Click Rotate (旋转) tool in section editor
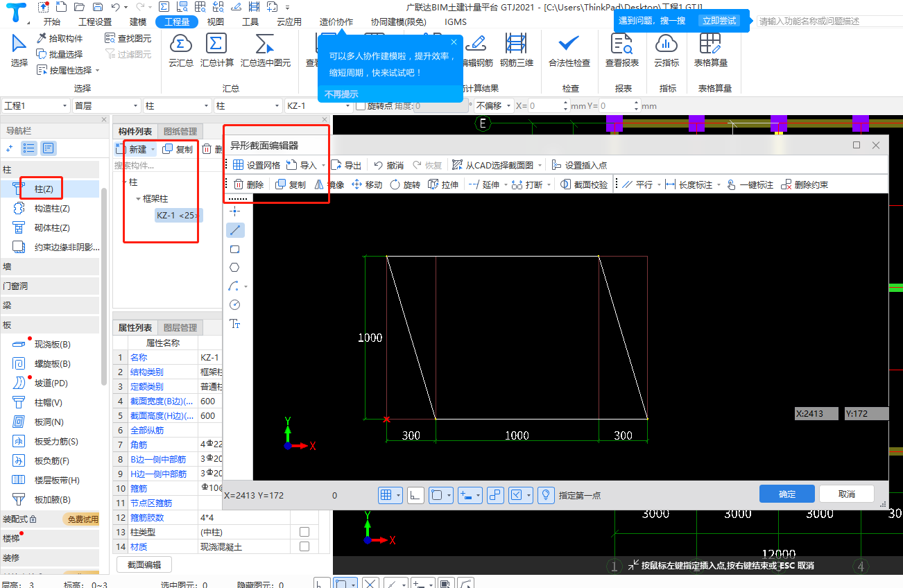This screenshot has height=588, width=903. [405, 184]
